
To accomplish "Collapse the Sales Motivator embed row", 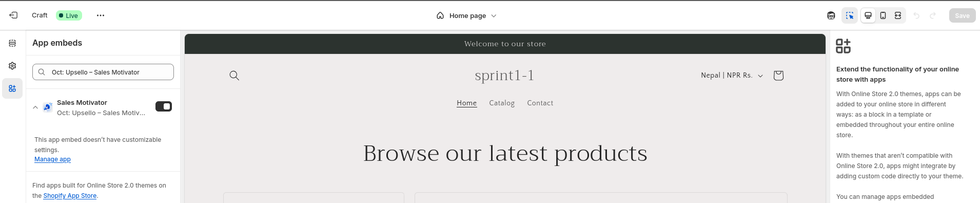I will coord(35,107).
